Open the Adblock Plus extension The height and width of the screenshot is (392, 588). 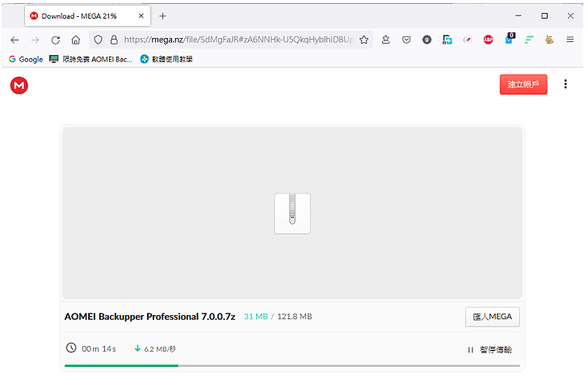click(x=488, y=40)
